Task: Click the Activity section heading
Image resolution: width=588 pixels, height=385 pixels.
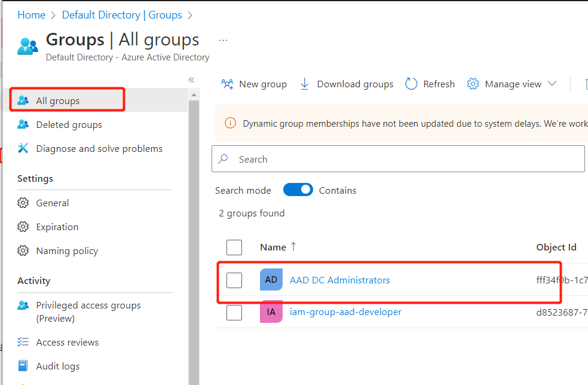Action: [33, 281]
